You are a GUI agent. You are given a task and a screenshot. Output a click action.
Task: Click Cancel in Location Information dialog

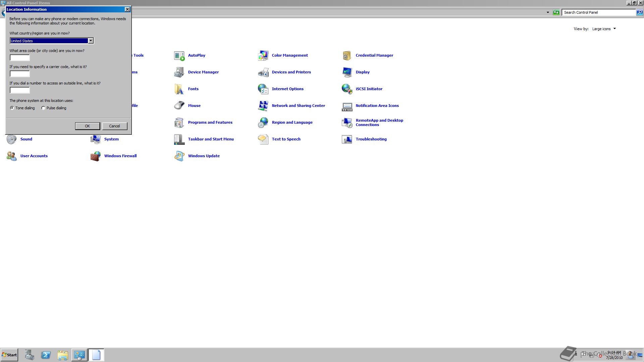[x=114, y=126]
